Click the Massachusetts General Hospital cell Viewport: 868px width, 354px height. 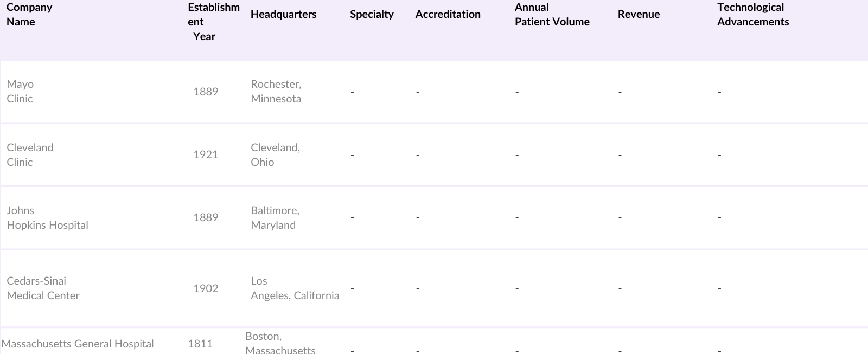pos(78,344)
